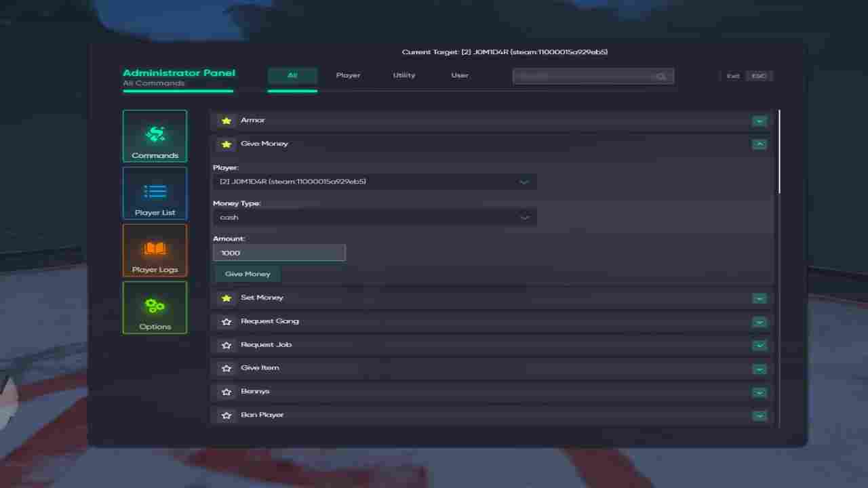Switch to the Utility tab
This screenshot has width=868, height=488.
click(403, 75)
